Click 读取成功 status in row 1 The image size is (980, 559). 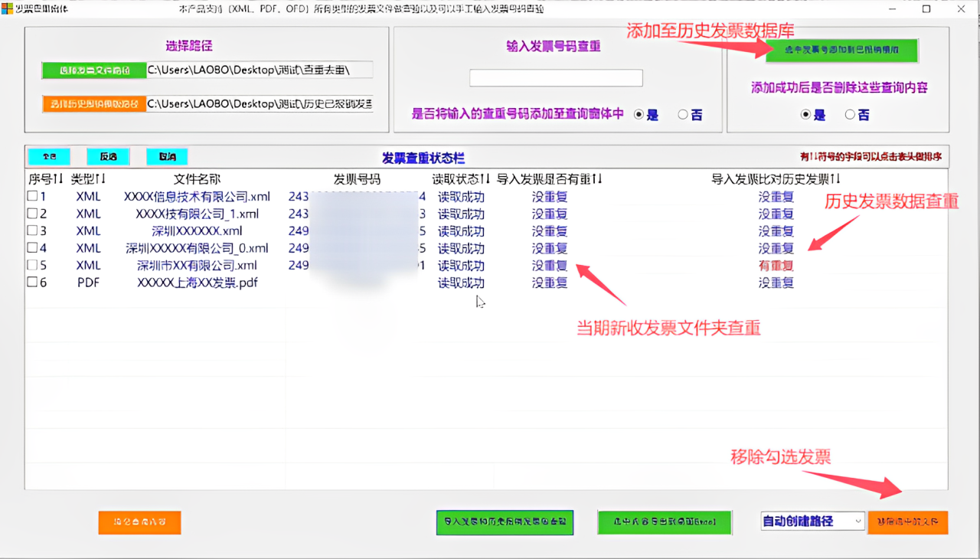click(461, 197)
